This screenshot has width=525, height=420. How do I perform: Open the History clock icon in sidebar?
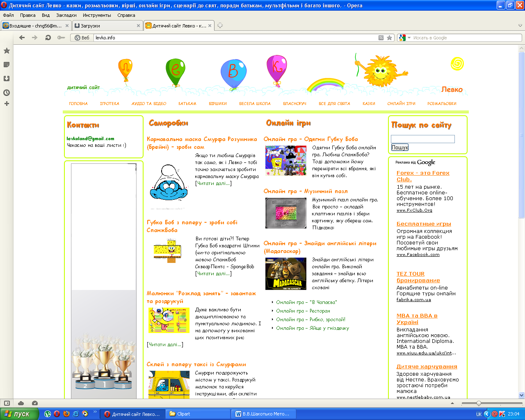coord(7,93)
